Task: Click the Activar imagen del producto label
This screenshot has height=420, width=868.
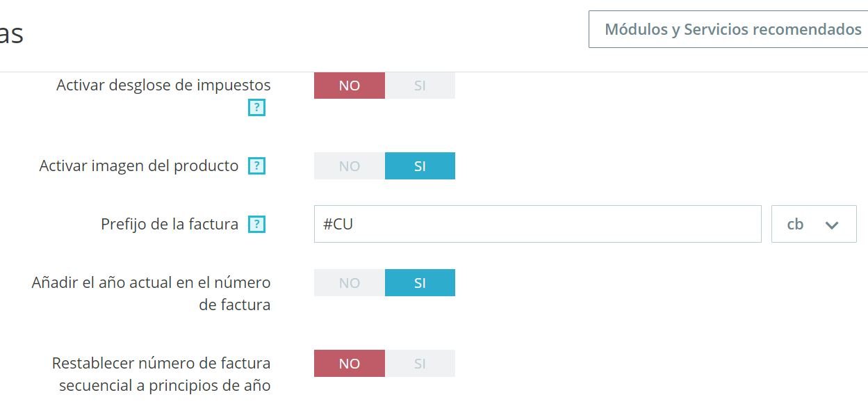Action: tap(138, 166)
